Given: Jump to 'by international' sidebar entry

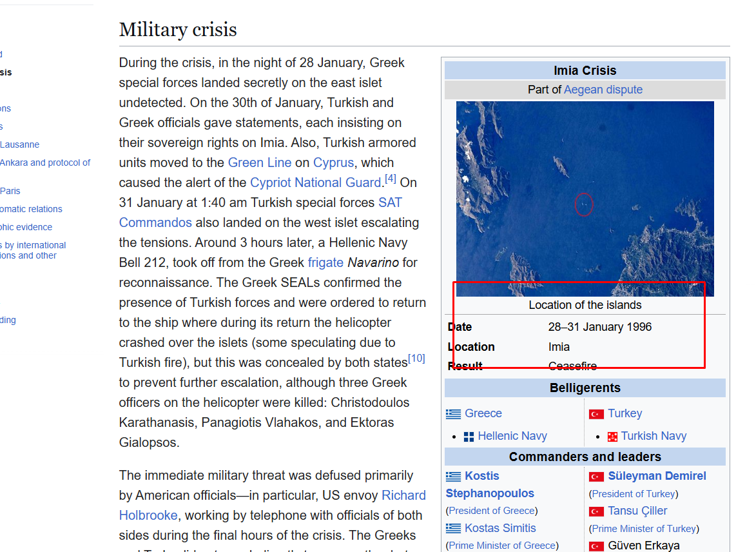Looking at the screenshot, I should [x=33, y=250].
